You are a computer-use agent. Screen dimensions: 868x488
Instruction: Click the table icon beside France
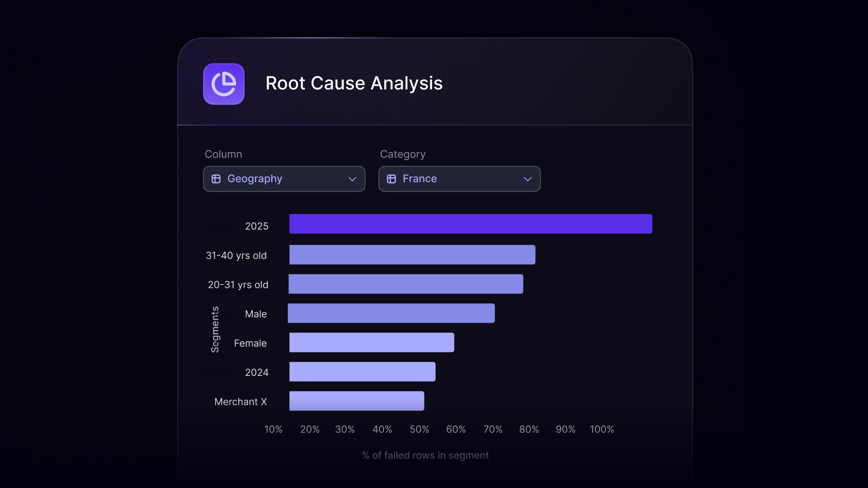tap(391, 179)
